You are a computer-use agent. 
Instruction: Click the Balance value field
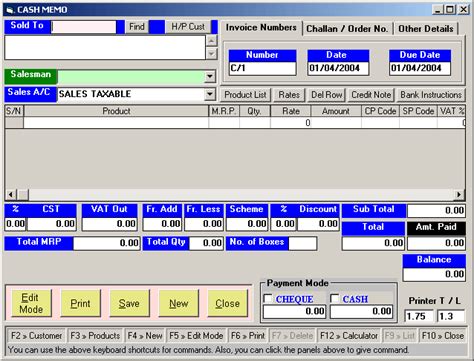click(x=434, y=274)
